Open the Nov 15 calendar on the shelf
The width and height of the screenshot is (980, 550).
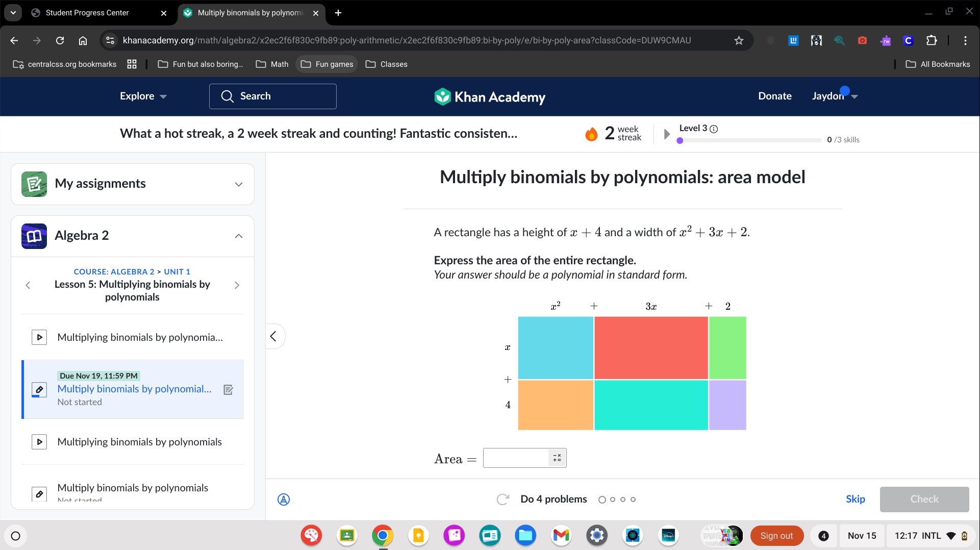click(x=862, y=536)
